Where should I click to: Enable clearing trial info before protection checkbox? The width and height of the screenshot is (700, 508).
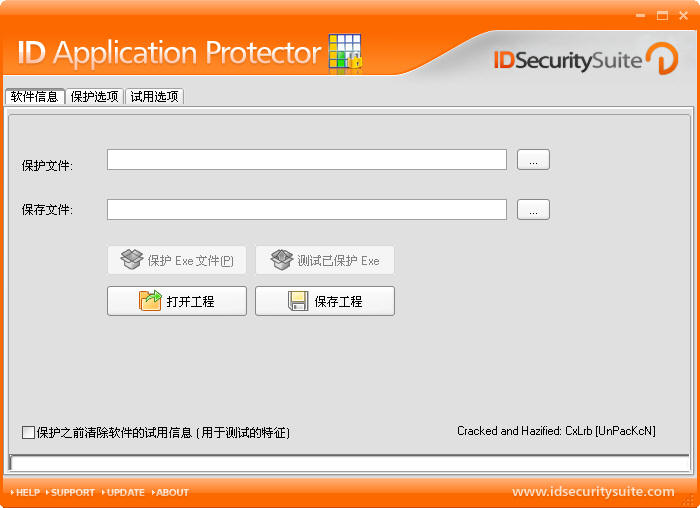[x=28, y=432]
